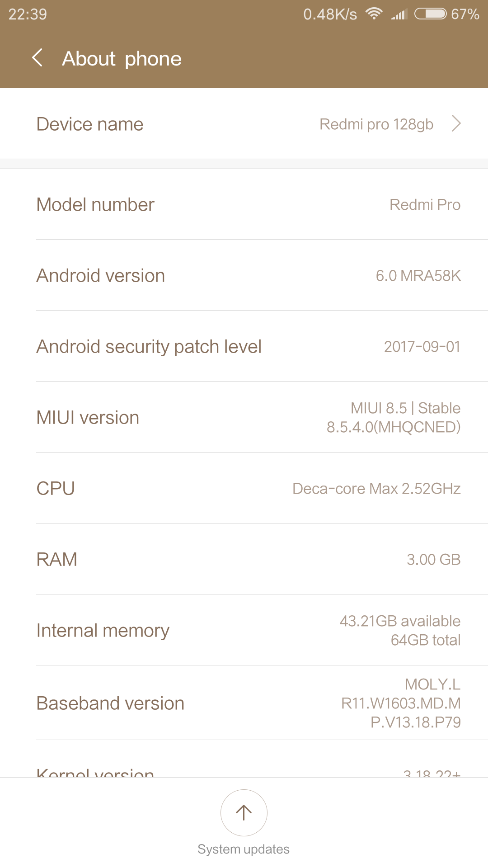Tap the CPU info row

coord(244,488)
